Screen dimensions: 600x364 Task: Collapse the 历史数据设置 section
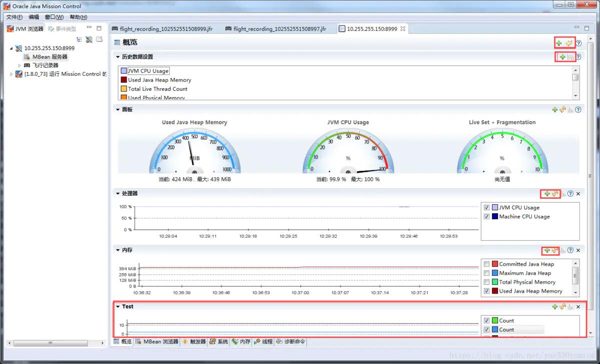118,57
